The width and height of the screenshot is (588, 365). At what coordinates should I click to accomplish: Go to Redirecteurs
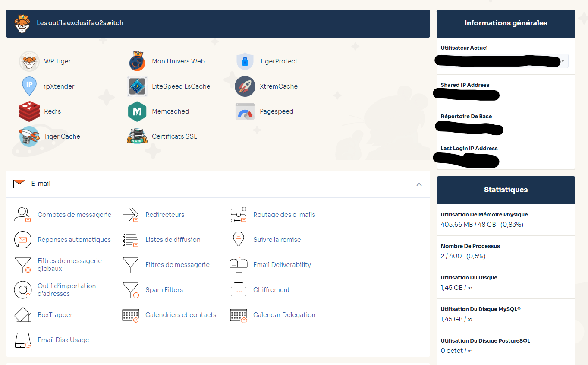pos(165,215)
